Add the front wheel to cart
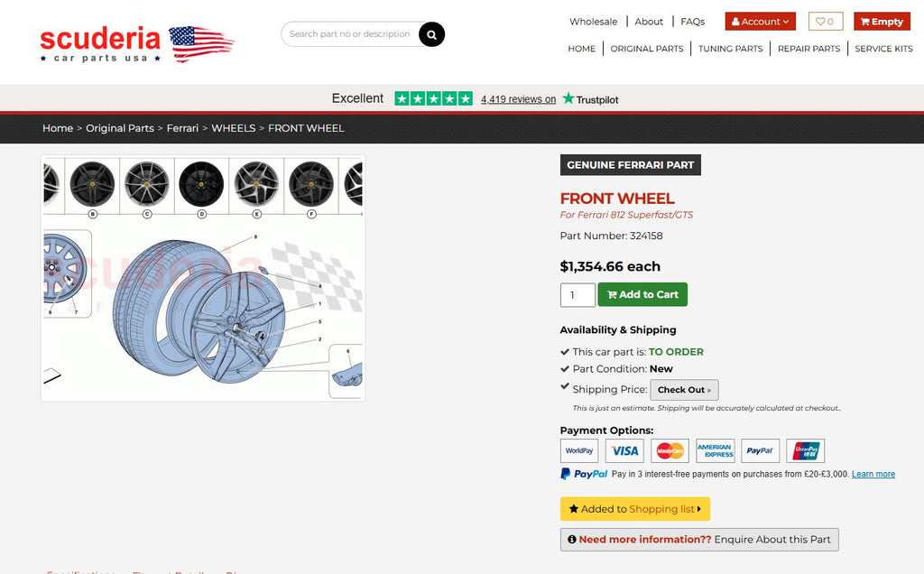 [642, 294]
